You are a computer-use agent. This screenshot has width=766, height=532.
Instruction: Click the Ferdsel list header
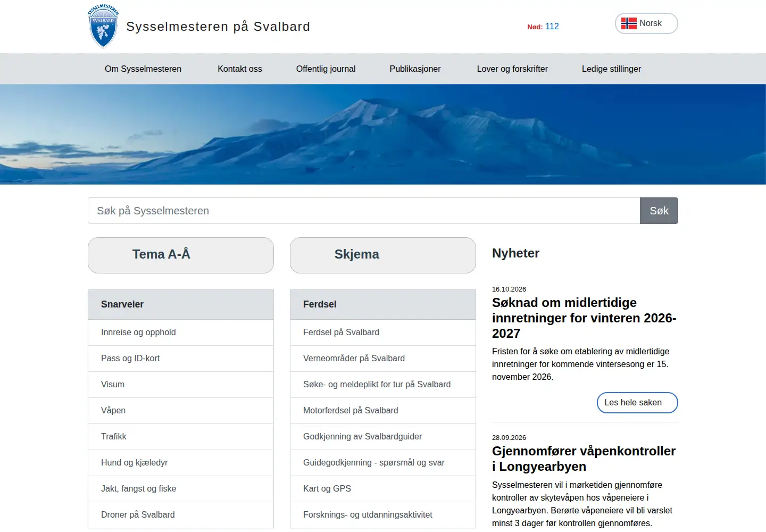click(383, 305)
